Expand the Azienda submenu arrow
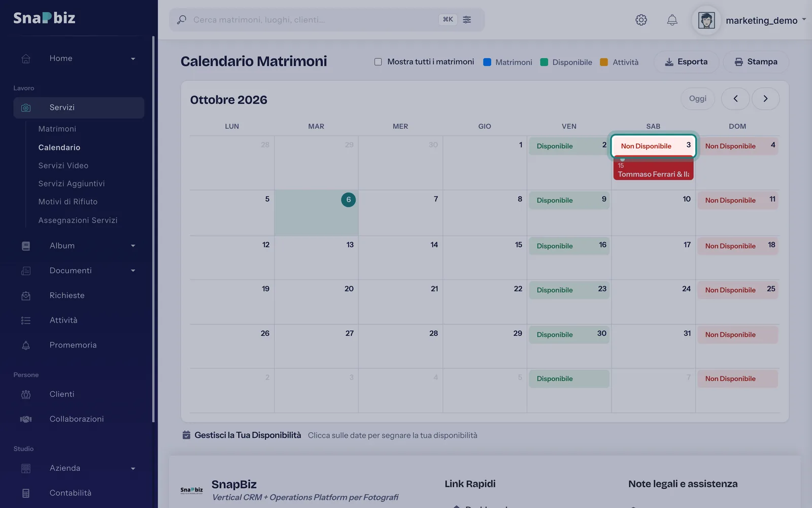 [133, 469]
